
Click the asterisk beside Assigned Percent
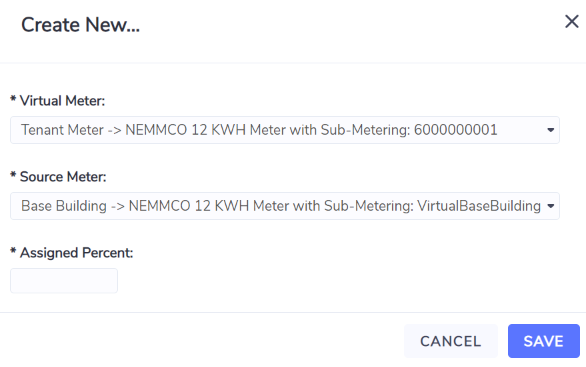click(13, 251)
